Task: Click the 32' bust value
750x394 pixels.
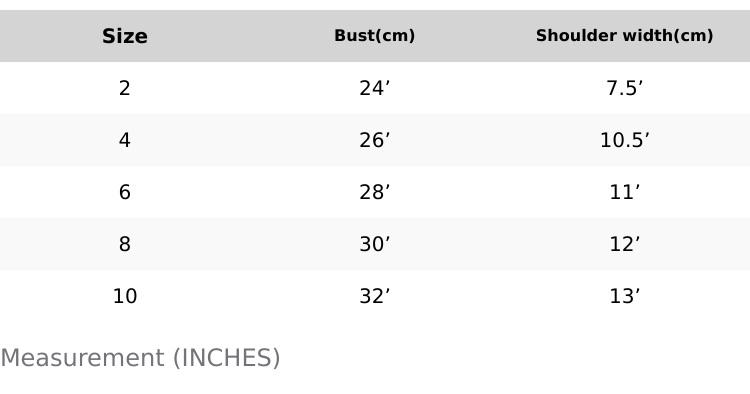Action: pyautogui.click(x=375, y=296)
